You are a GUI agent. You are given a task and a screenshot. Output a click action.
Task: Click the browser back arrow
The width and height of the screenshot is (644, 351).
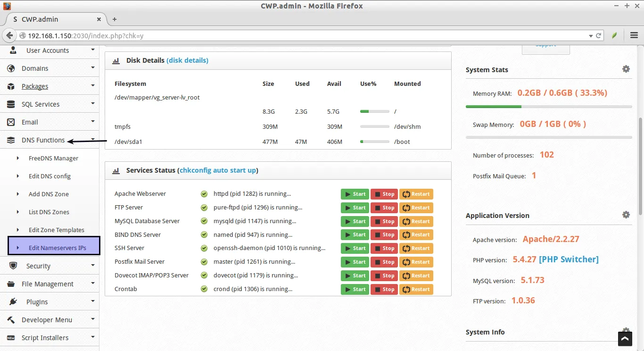[x=9, y=35]
